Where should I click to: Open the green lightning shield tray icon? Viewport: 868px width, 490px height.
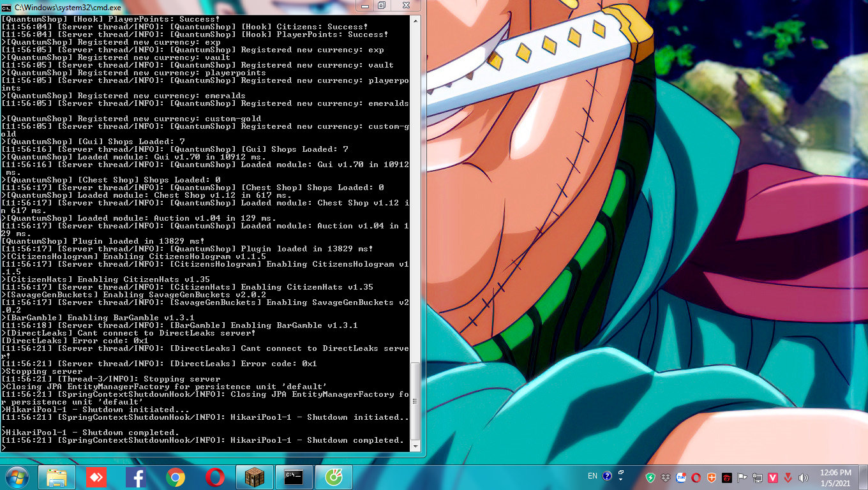click(x=650, y=477)
